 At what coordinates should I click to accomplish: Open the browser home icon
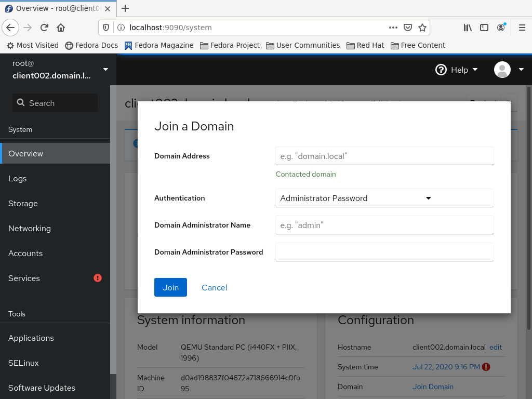[x=61, y=28]
